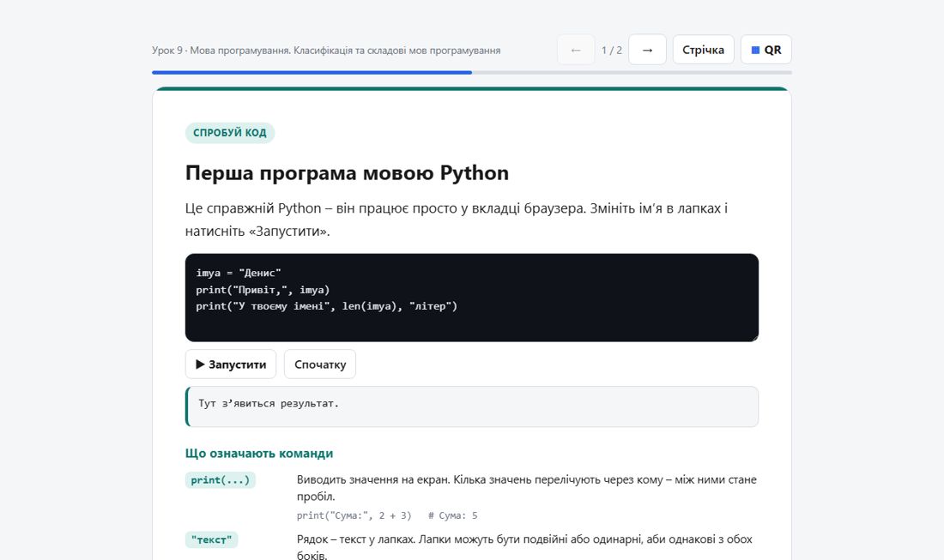Open the Стрічка view
Screen dimensions: 944x560
[703, 50]
